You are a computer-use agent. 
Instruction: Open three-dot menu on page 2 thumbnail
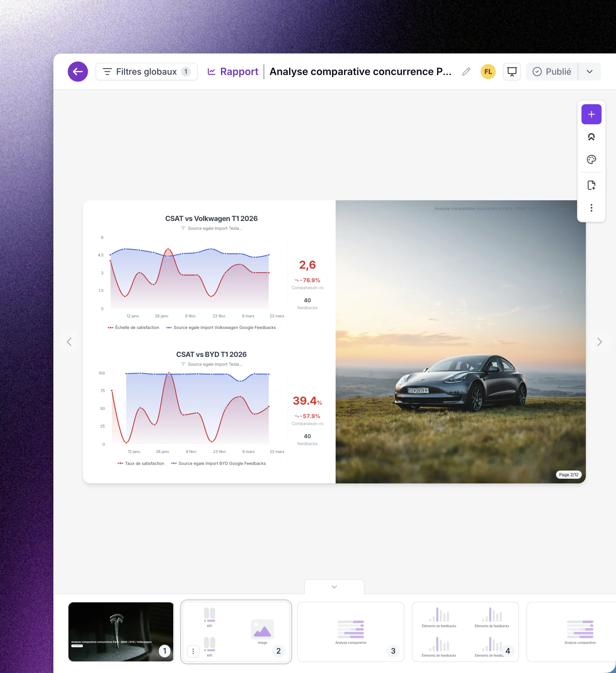click(193, 651)
